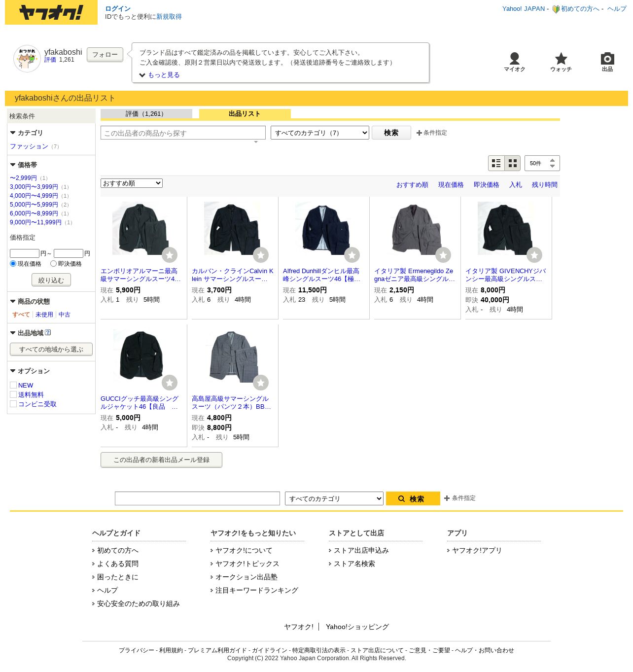Screen dimensions: 633x672
Task: Collapse the オプション section
Action: click(30, 371)
